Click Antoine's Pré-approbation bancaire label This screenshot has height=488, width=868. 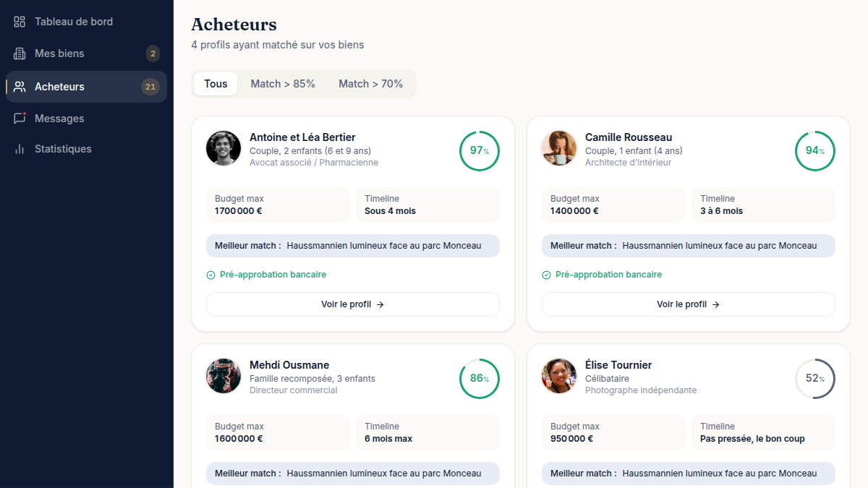coord(273,275)
